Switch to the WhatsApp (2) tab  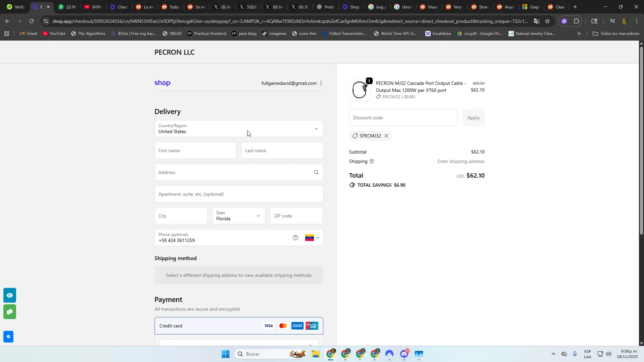[67, 7]
